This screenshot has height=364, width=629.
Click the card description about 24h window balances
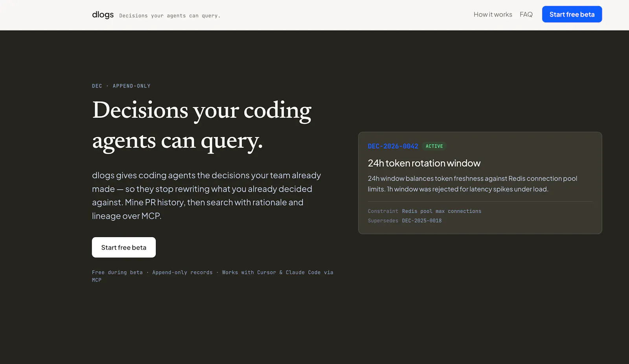472,184
